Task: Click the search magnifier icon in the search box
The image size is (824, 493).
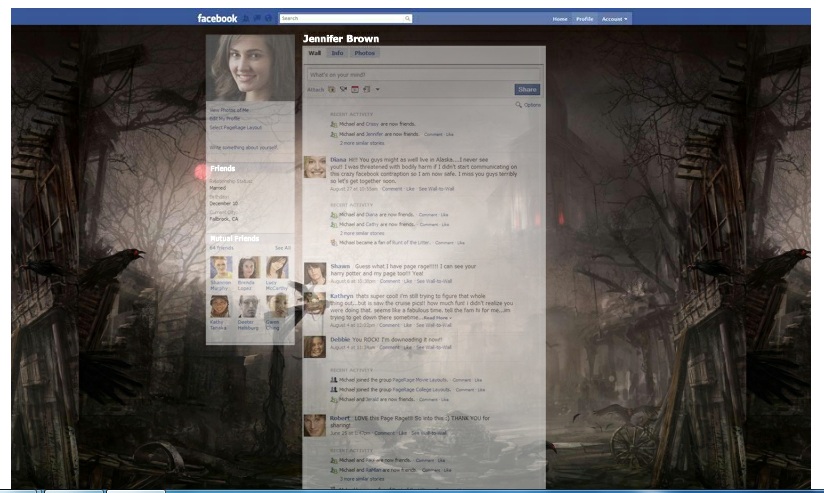Action: click(407, 18)
